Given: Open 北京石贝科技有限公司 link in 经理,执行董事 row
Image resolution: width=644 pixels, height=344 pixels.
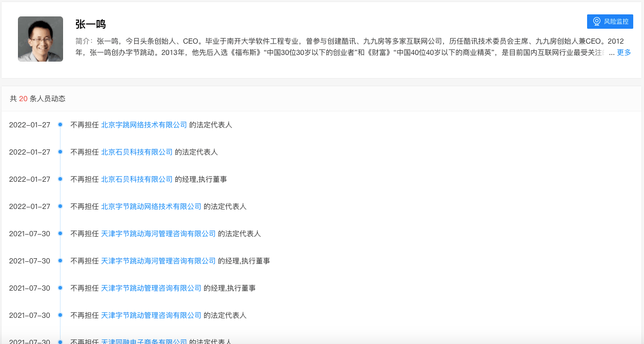Looking at the screenshot, I should [137, 179].
